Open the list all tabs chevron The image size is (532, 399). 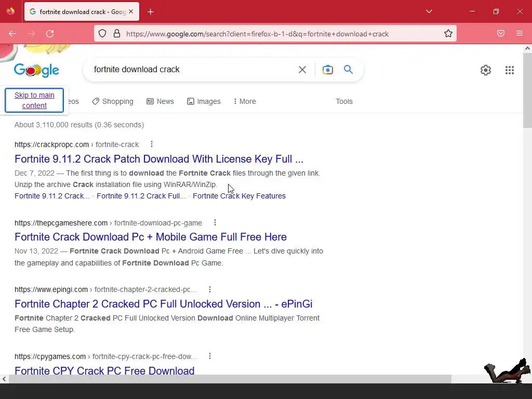pyautogui.click(x=429, y=11)
